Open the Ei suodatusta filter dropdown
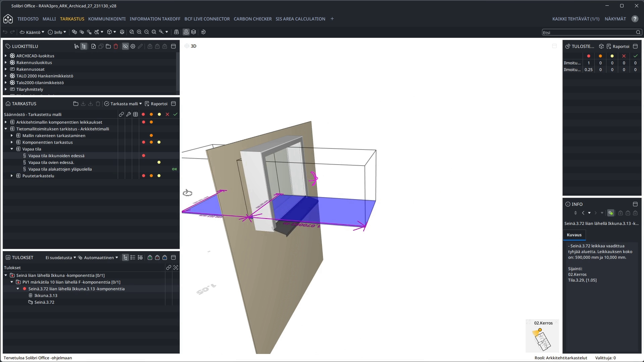The width and height of the screenshot is (644, 362). (x=61, y=257)
